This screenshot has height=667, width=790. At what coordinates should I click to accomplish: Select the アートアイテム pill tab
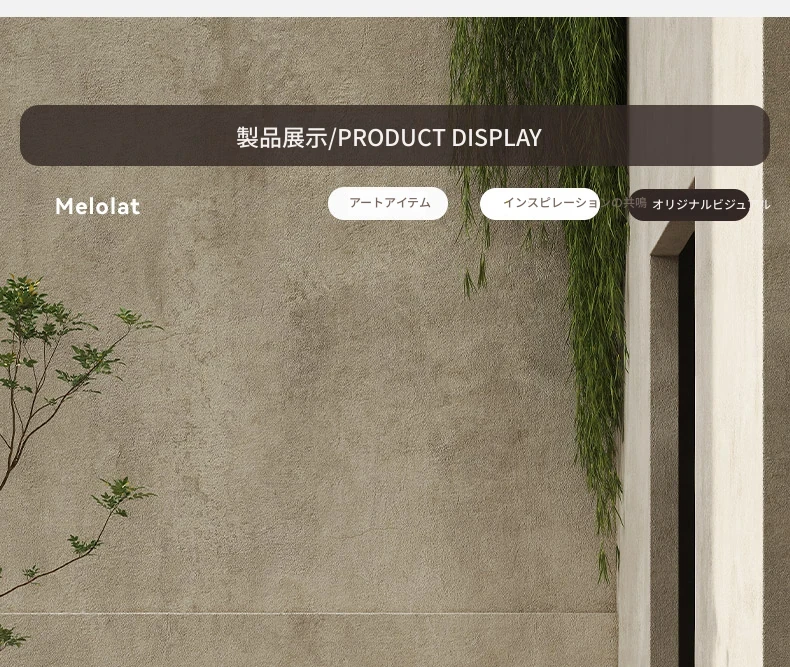tap(387, 204)
